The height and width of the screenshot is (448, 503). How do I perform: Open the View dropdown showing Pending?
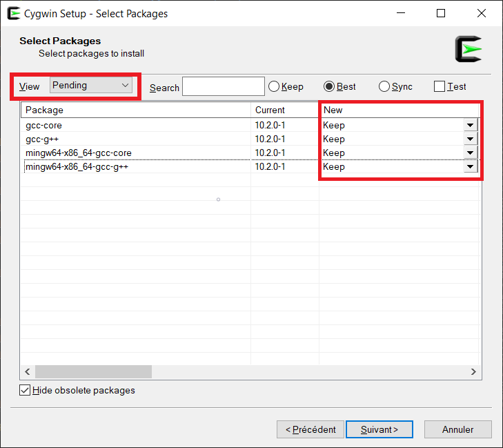coord(91,86)
